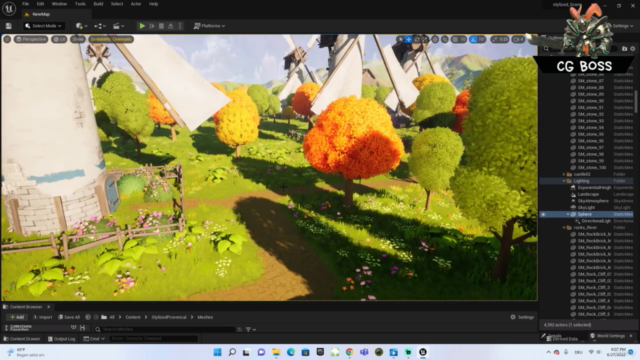Viewport: 640px width, 360px height.
Task: Click the Scalability: Cinematic button
Action: click(x=111, y=39)
